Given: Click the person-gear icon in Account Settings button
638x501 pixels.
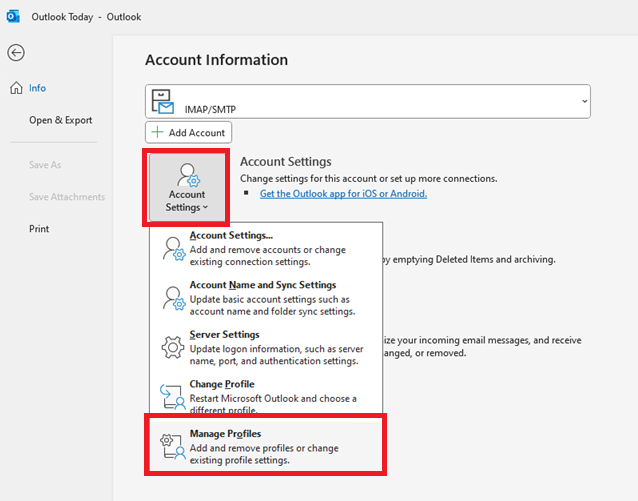Looking at the screenshot, I should [188, 175].
